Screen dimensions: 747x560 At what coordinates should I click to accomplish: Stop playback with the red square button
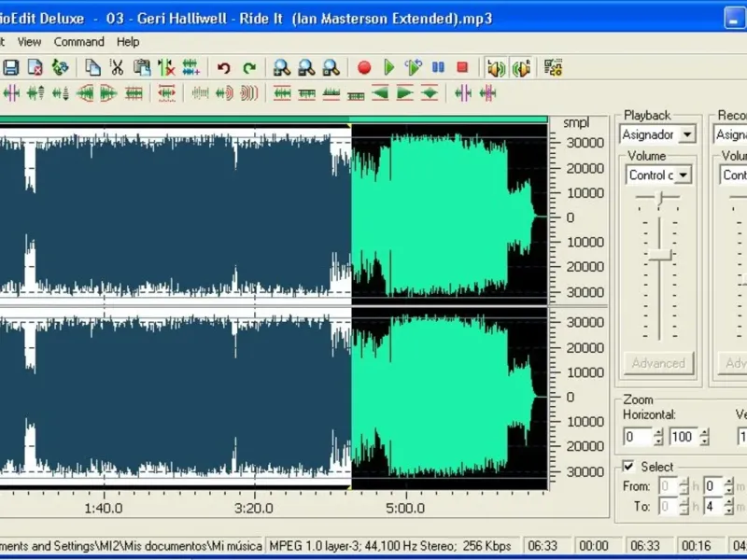click(x=462, y=67)
